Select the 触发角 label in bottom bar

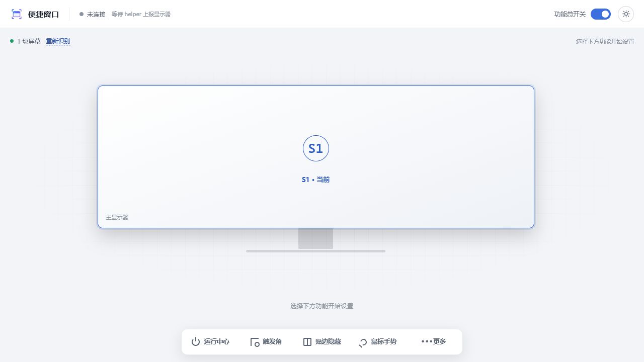tap(272, 342)
